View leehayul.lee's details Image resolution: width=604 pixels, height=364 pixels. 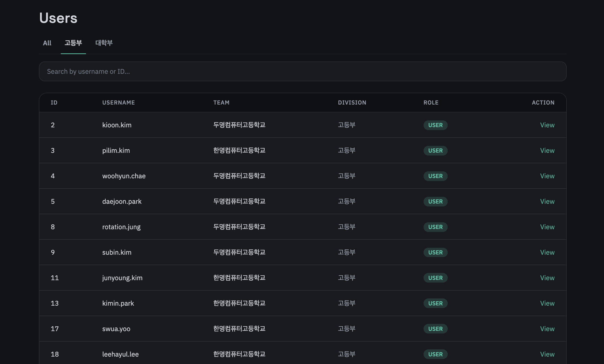coord(547,354)
